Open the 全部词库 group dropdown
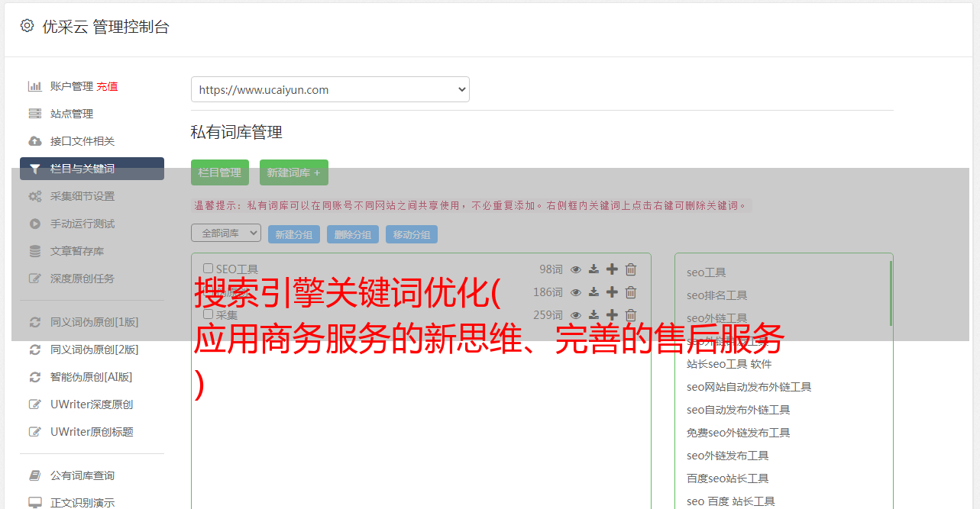 pyautogui.click(x=226, y=233)
